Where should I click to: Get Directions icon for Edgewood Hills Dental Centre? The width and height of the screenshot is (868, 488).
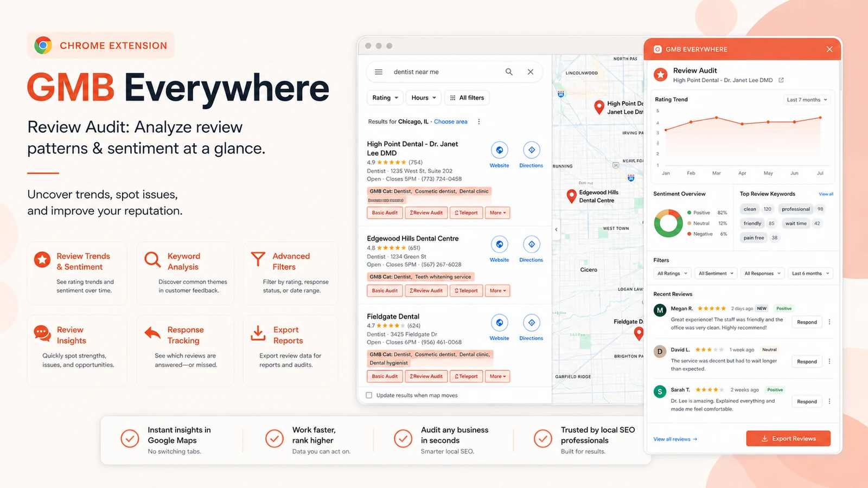click(532, 245)
